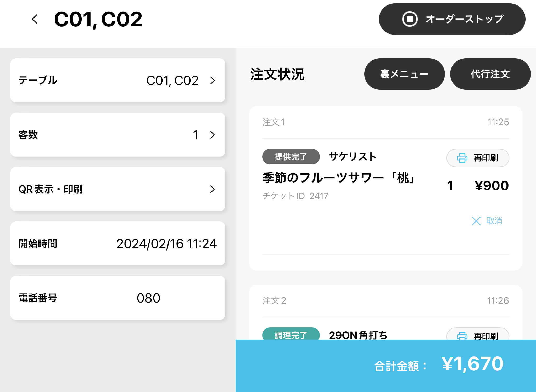Click the 注文2 order header

point(274,301)
